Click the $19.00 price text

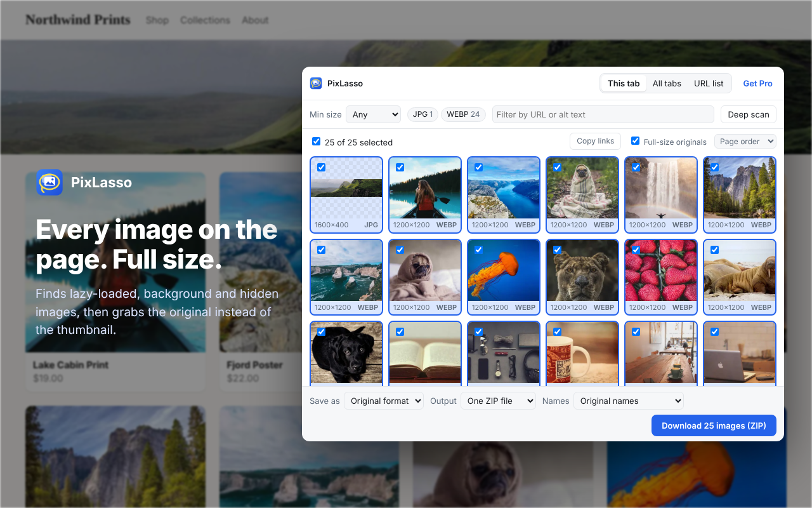tap(48, 378)
